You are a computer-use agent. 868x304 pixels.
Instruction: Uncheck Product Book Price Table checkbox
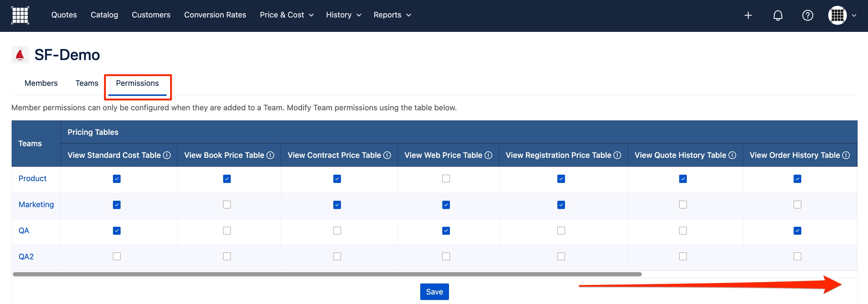pyautogui.click(x=227, y=179)
